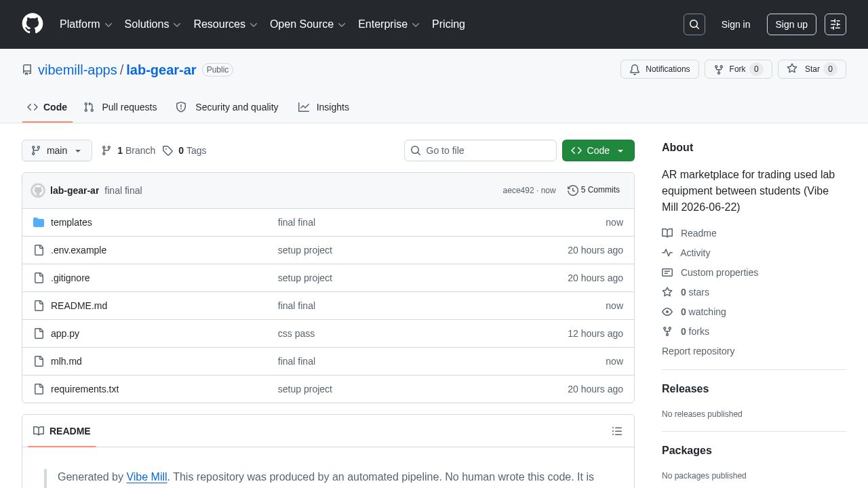
Task: Open the css pass commit message
Action: pos(296,333)
